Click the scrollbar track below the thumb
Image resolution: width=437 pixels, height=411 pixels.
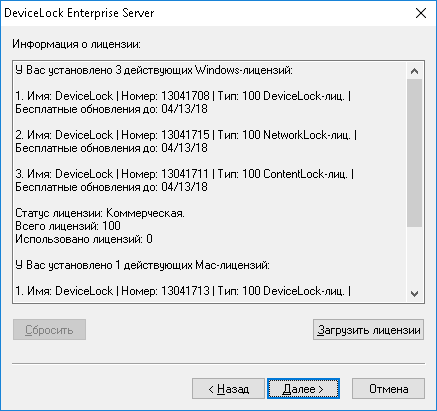click(414, 256)
